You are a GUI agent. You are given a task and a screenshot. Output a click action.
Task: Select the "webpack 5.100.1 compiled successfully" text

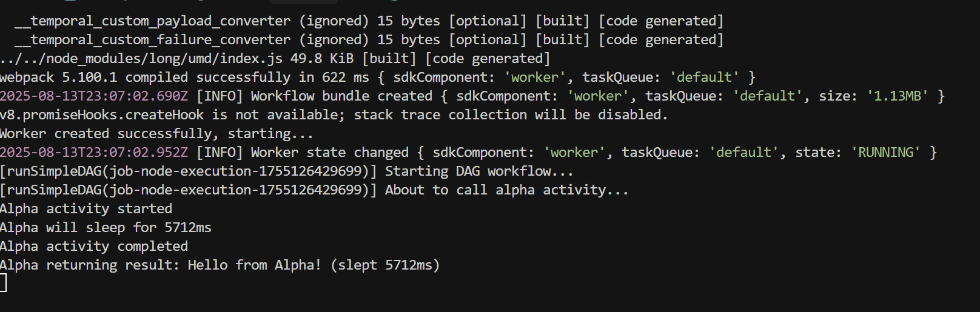(145, 78)
